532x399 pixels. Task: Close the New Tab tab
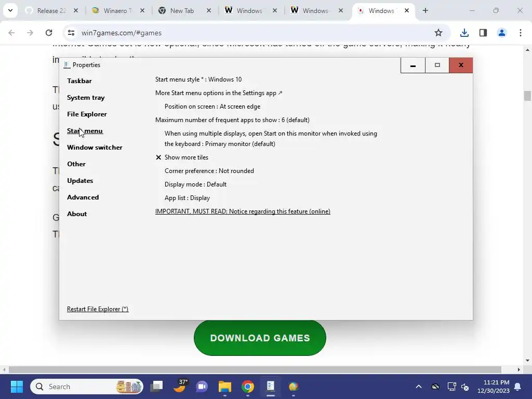point(209,11)
